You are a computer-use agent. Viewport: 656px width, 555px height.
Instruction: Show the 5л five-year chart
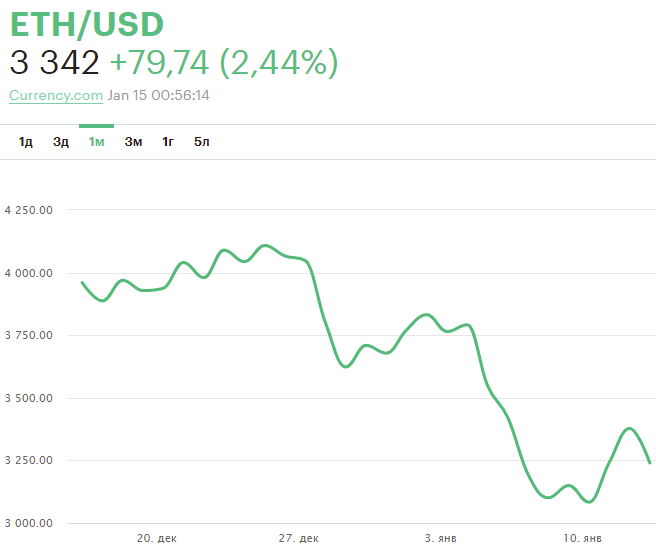coord(202,142)
